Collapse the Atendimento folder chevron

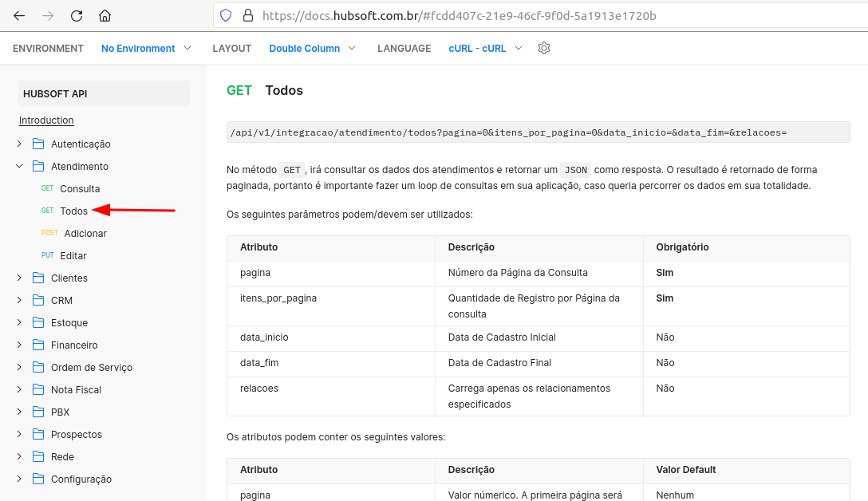click(19, 166)
